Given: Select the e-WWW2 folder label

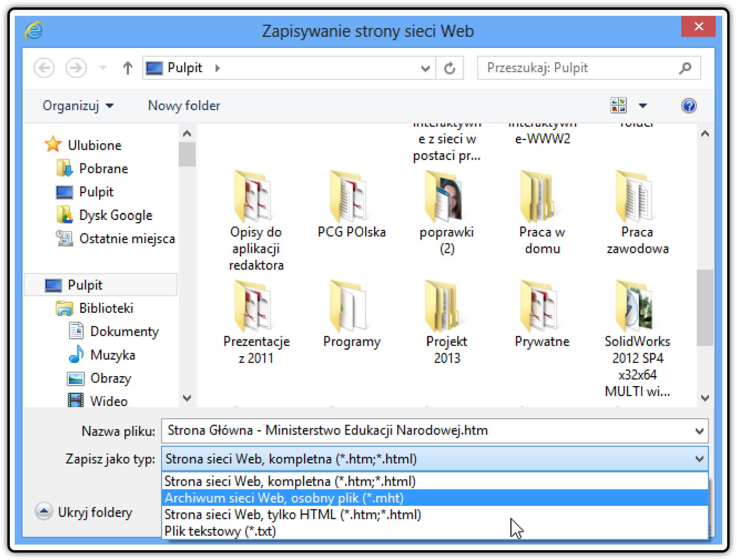Looking at the screenshot, I should coord(542,138).
